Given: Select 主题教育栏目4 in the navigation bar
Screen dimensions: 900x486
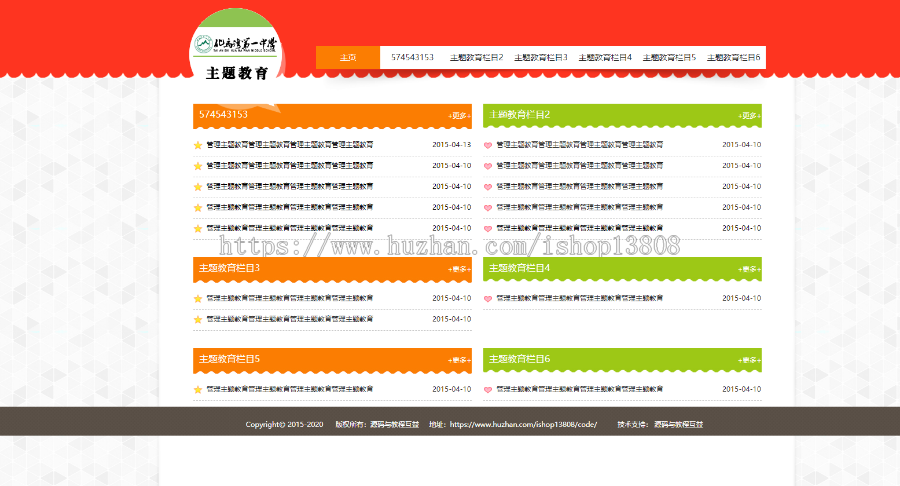Looking at the screenshot, I should click(x=605, y=57).
